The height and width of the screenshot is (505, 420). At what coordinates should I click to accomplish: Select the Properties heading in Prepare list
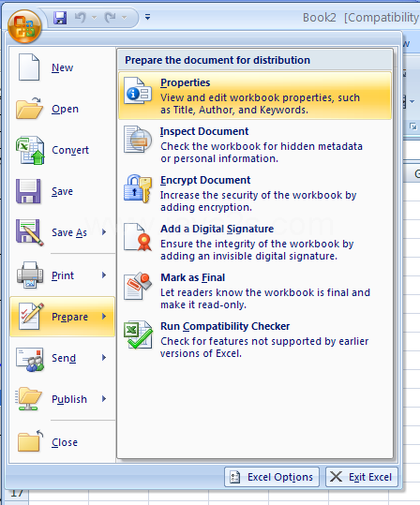pos(186,82)
